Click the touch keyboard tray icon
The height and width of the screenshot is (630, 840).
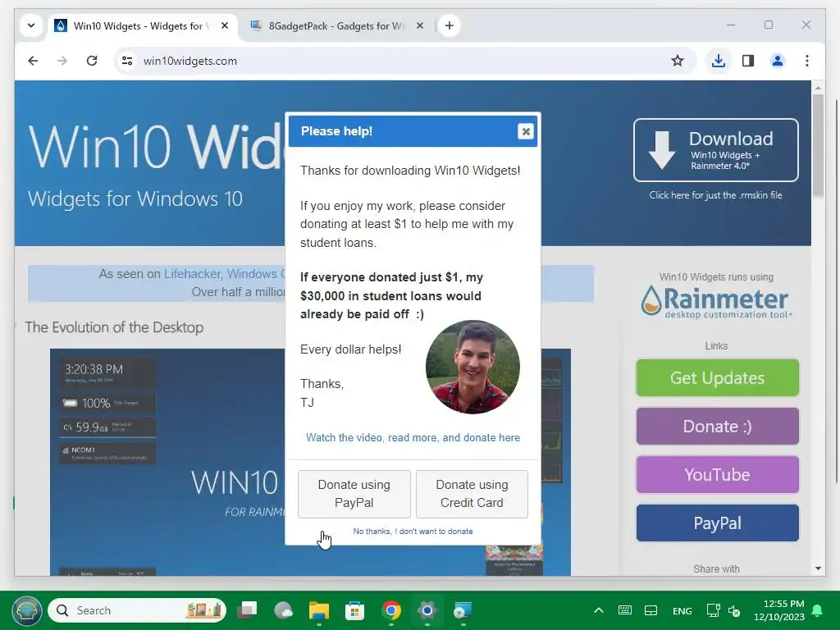tap(624, 610)
